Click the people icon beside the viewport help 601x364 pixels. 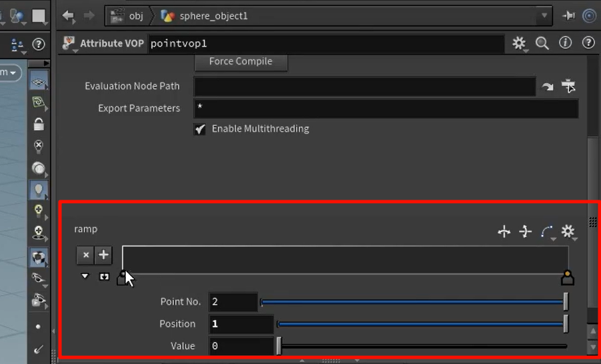17,45
